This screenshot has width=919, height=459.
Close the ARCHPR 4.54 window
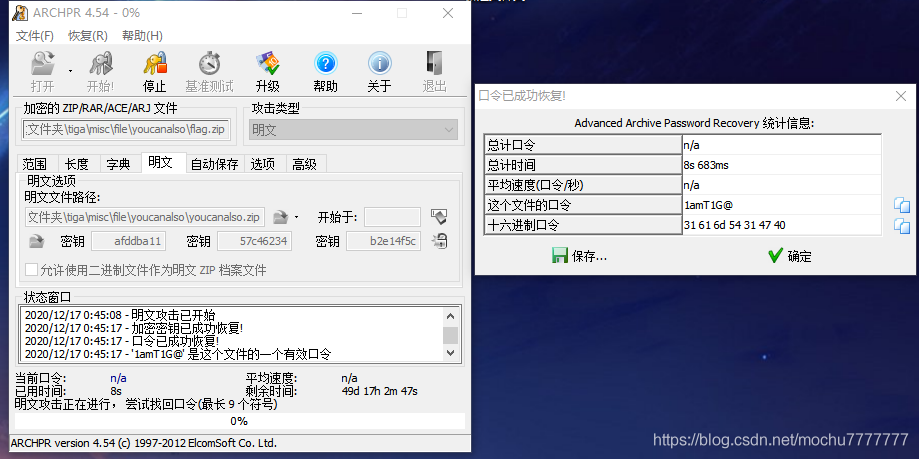click(448, 13)
